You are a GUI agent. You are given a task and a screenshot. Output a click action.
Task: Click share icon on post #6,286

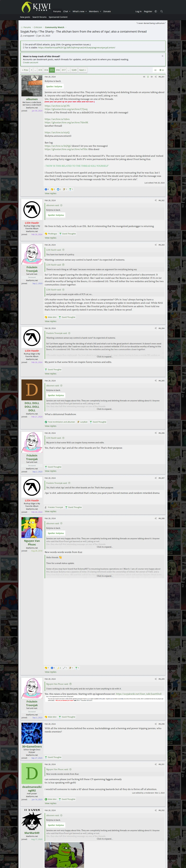point(156,433)
